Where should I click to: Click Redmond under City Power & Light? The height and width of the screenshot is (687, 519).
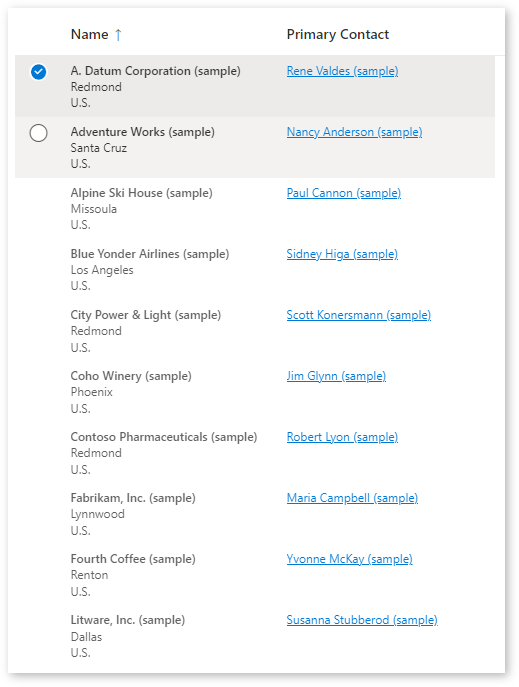(96, 331)
